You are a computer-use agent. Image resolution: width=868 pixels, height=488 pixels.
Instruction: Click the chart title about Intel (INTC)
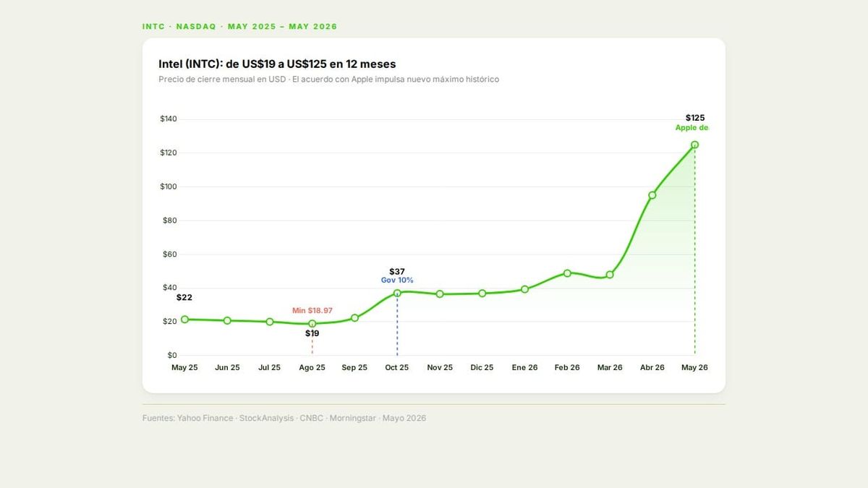pyautogui.click(x=277, y=64)
